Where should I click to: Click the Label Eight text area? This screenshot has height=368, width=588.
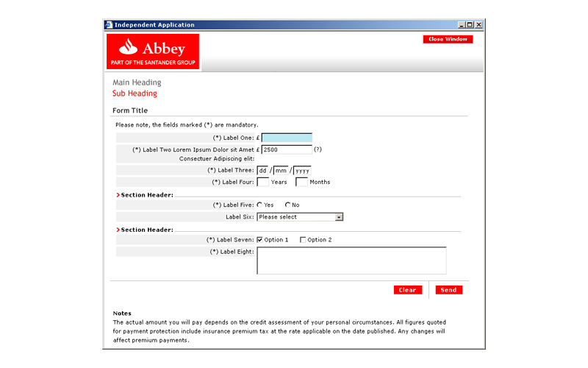[x=351, y=261]
